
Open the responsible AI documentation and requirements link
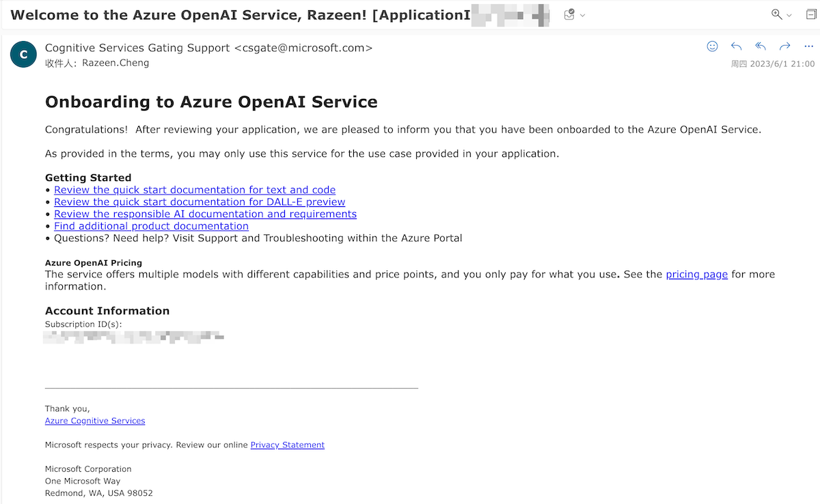click(205, 214)
